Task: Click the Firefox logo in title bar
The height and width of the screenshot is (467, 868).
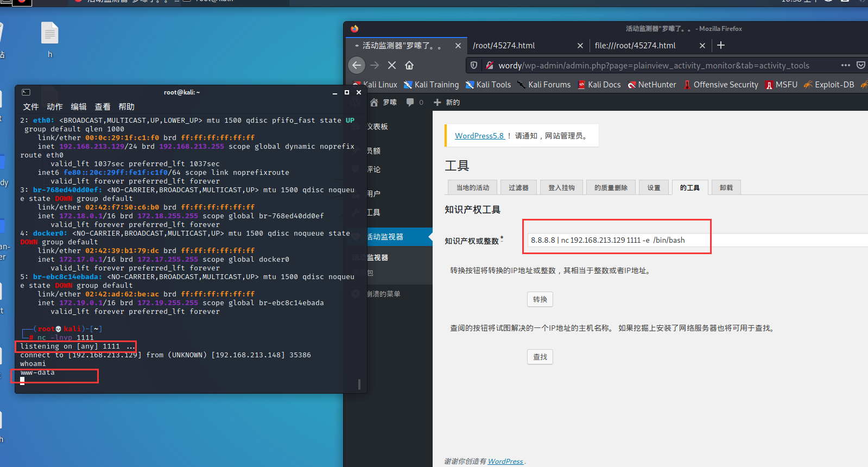Action: click(354, 29)
